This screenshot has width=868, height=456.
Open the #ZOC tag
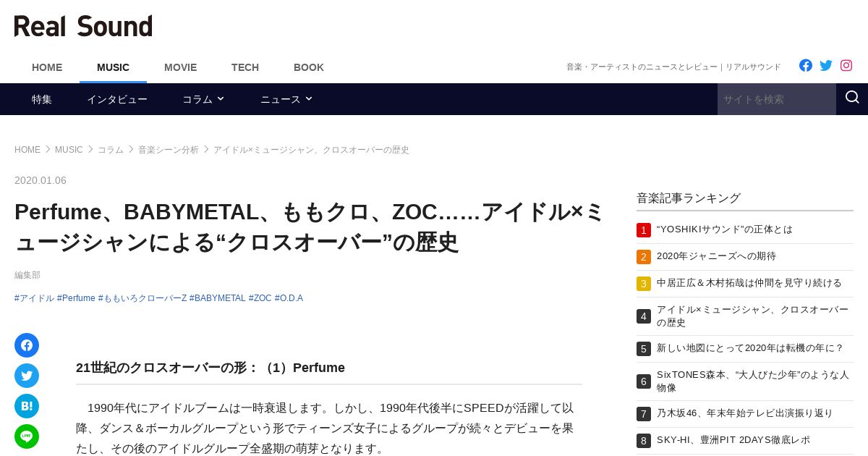point(260,298)
